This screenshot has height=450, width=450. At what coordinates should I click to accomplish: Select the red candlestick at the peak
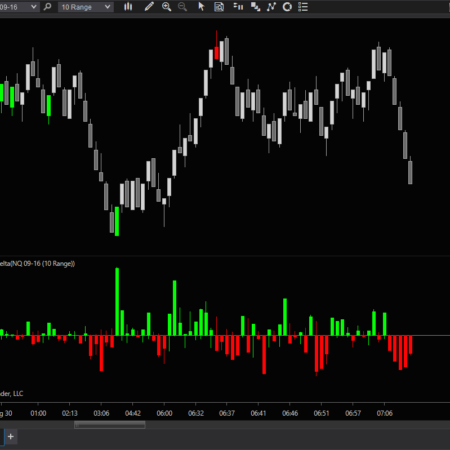coord(217,53)
